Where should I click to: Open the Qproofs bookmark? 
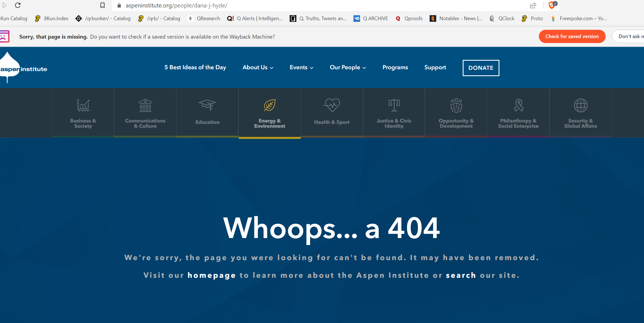click(x=409, y=18)
